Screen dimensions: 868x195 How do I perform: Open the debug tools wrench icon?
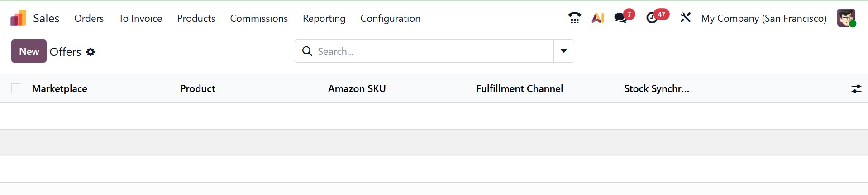pos(686,18)
